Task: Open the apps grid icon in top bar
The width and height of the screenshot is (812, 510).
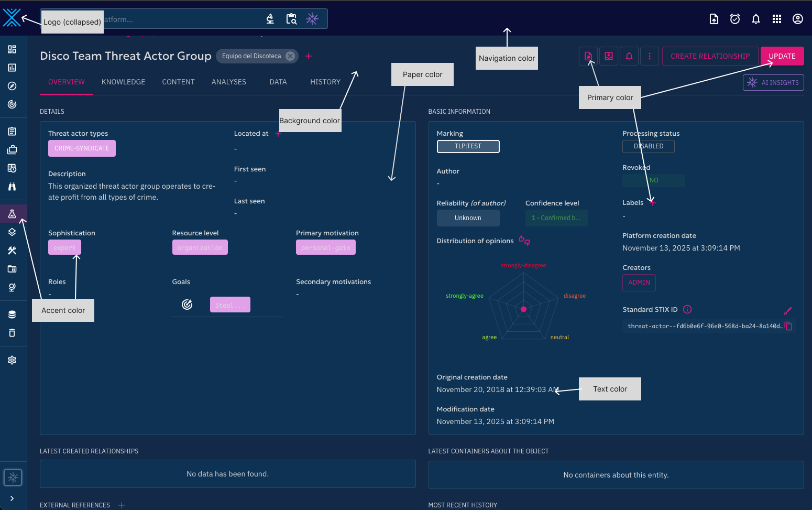Action: tap(777, 19)
